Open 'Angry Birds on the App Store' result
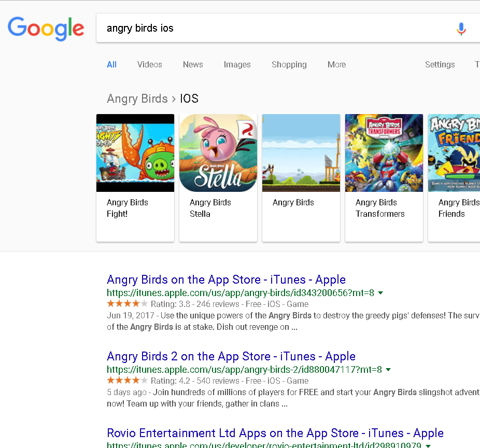The height and width of the screenshot is (448, 480). (x=226, y=279)
